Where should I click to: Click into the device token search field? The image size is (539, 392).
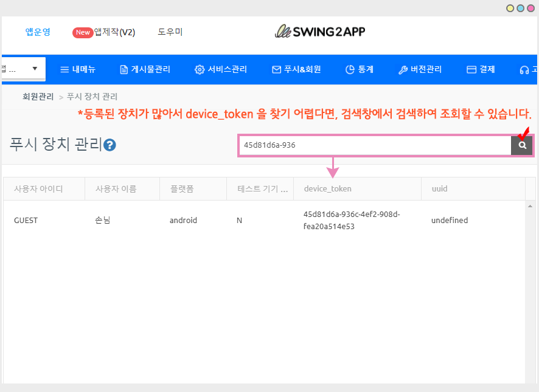(374, 146)
